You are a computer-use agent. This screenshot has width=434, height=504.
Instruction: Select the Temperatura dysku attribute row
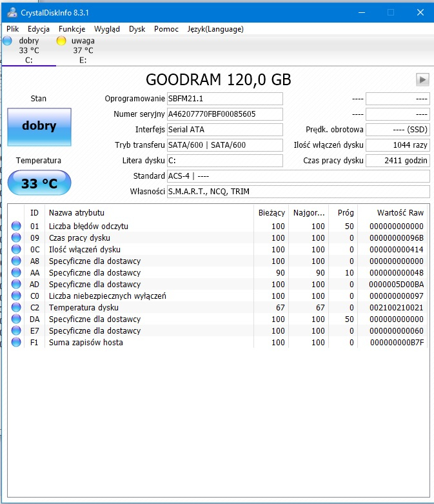click(217, 307)
